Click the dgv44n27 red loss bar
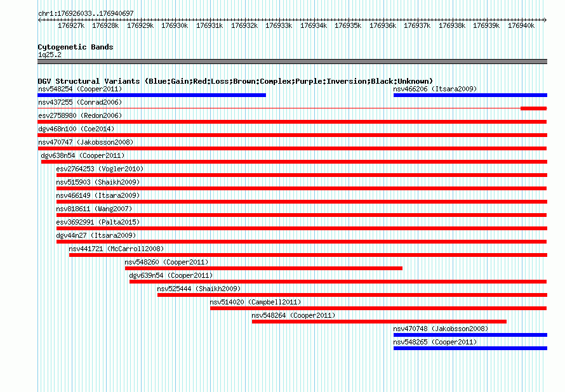The height and width of the screenshot is (392, 565). 302,242
